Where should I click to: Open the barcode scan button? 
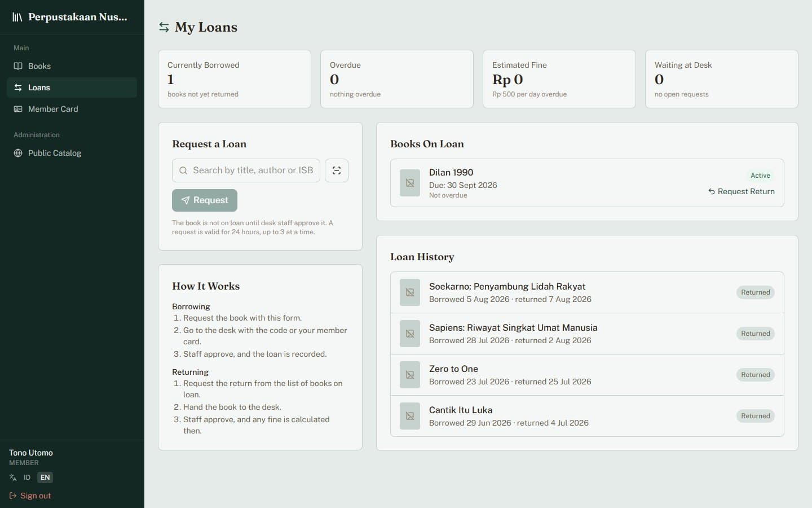pyautogui.click(x=337, y=170)
